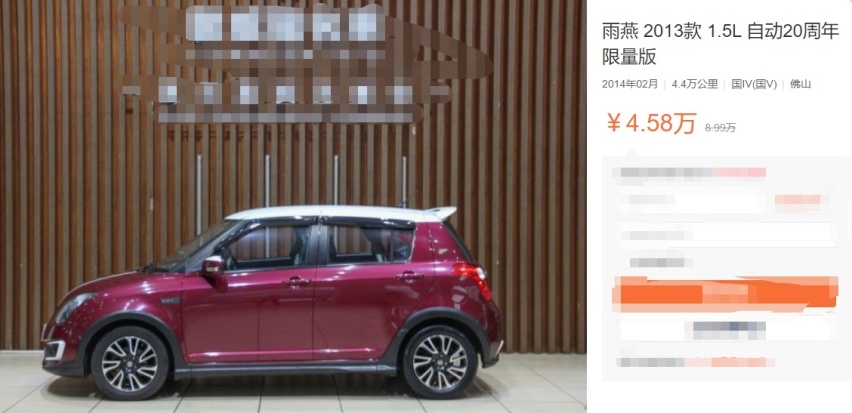Click the 4.4万公里 mileage label
The width and height of the screenshot is (852, 413).
694,84
